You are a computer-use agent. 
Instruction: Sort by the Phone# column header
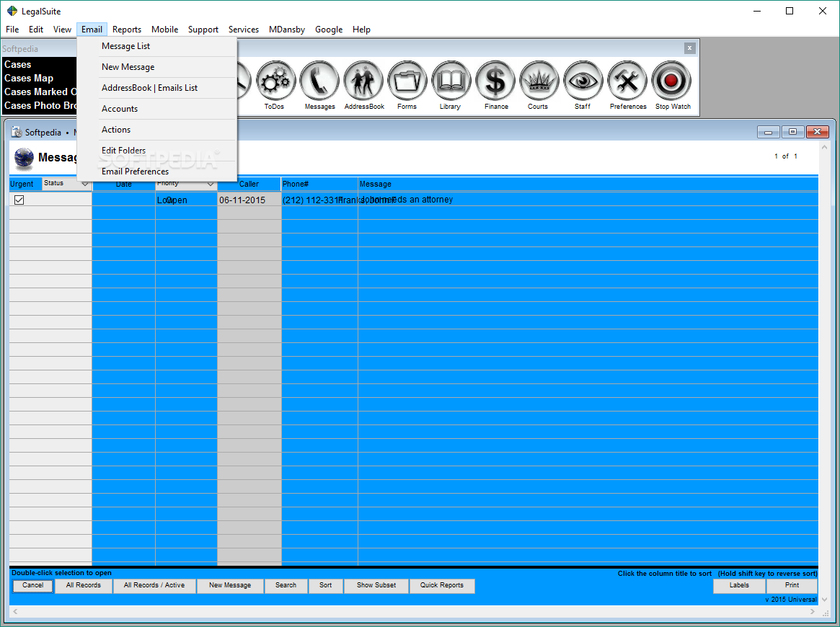pyautogui.click(x=319, y=184)
